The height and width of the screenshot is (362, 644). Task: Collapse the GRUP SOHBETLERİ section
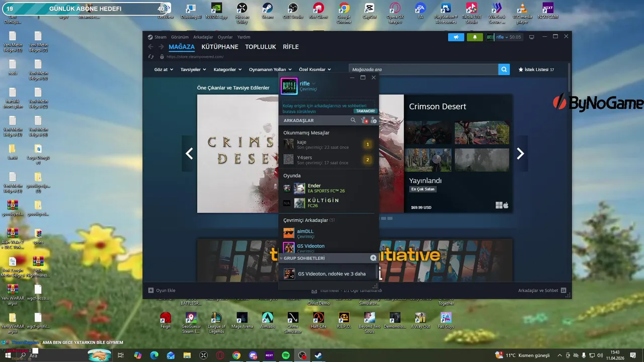[282, 258]
